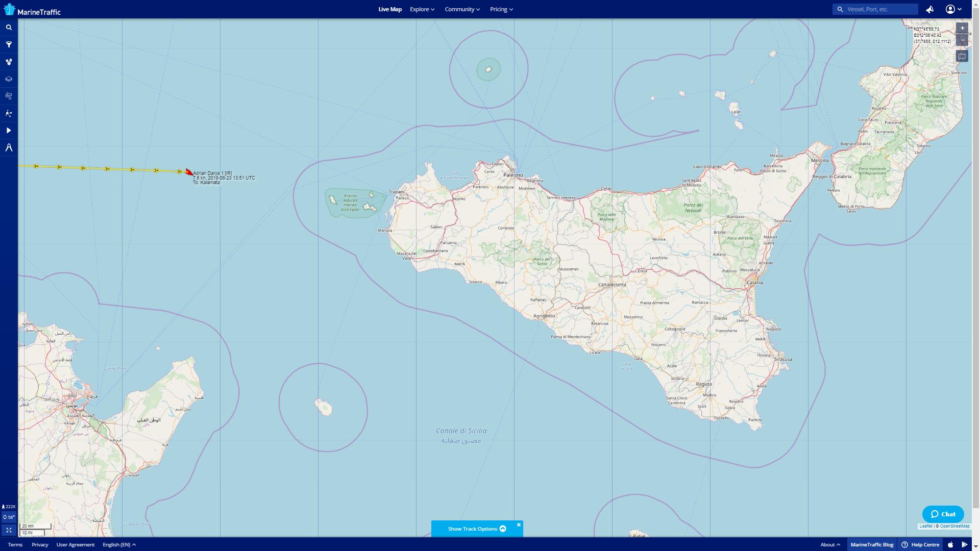Open the Pricing menu
This screenshot has width=980, height=551.
pyautogui.click(x=501, y=9)
